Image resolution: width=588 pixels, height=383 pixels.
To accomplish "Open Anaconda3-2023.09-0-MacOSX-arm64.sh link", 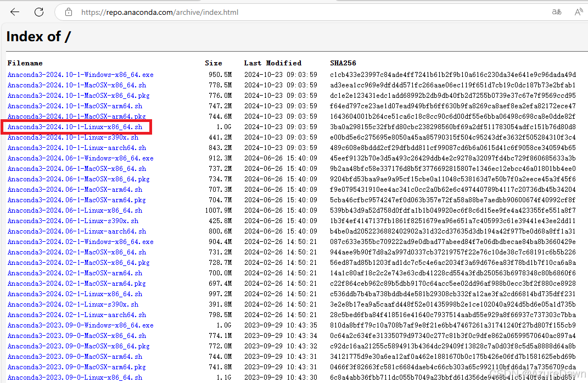I will click(x=75, y=357).
